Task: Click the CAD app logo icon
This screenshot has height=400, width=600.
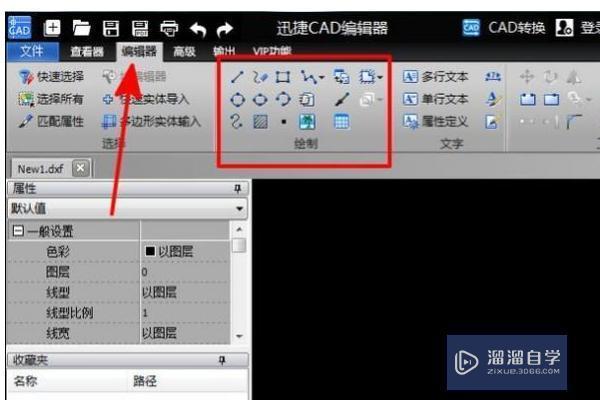Action: point(20,27)
